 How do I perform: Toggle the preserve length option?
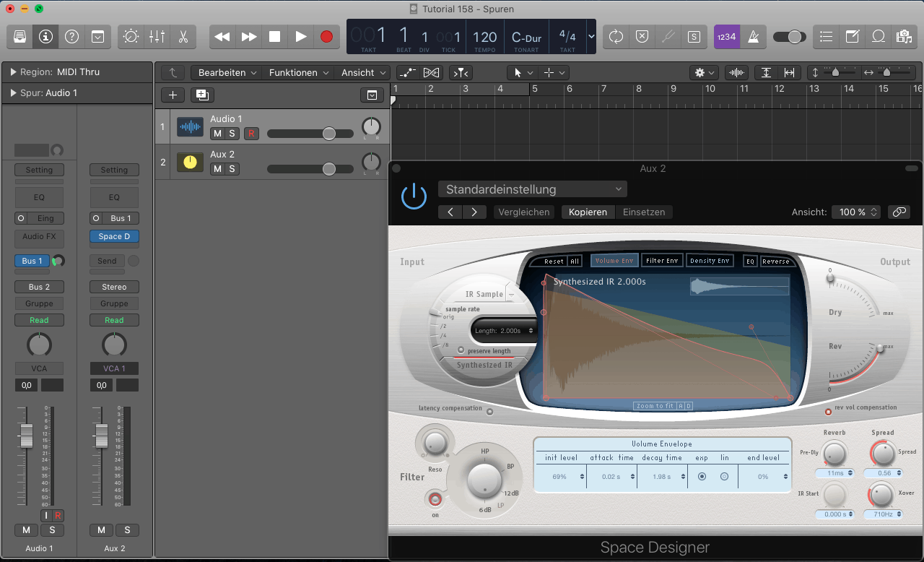coord(461,350)
